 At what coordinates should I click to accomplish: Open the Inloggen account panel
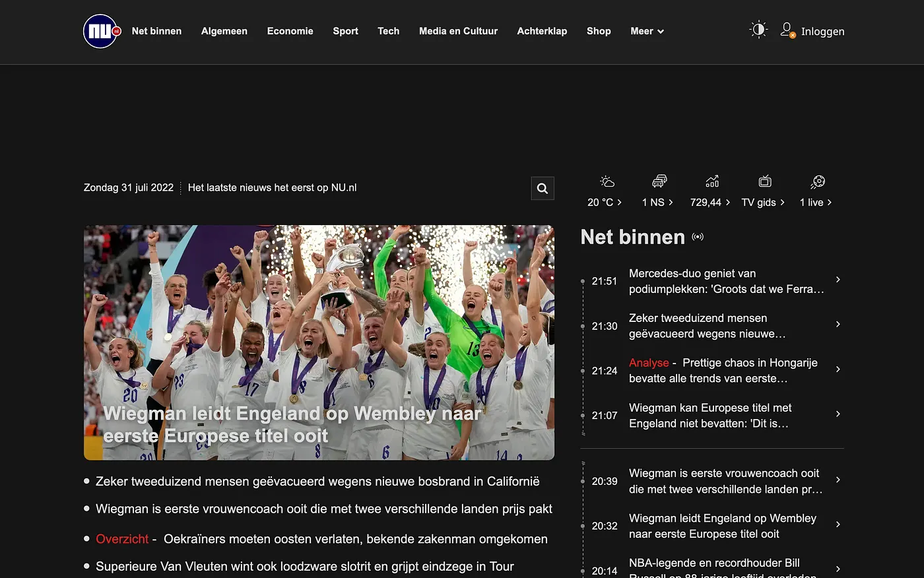(x=812, y=31)
